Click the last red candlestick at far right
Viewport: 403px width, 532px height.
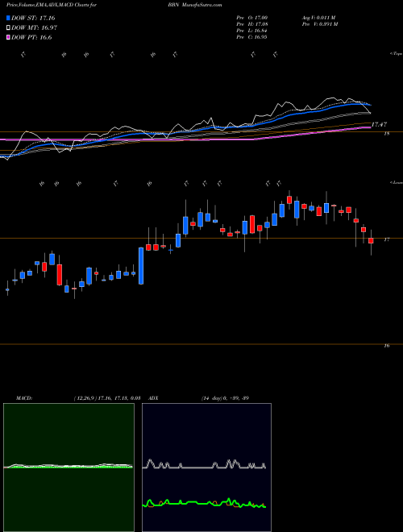click(x=371, y=240)
